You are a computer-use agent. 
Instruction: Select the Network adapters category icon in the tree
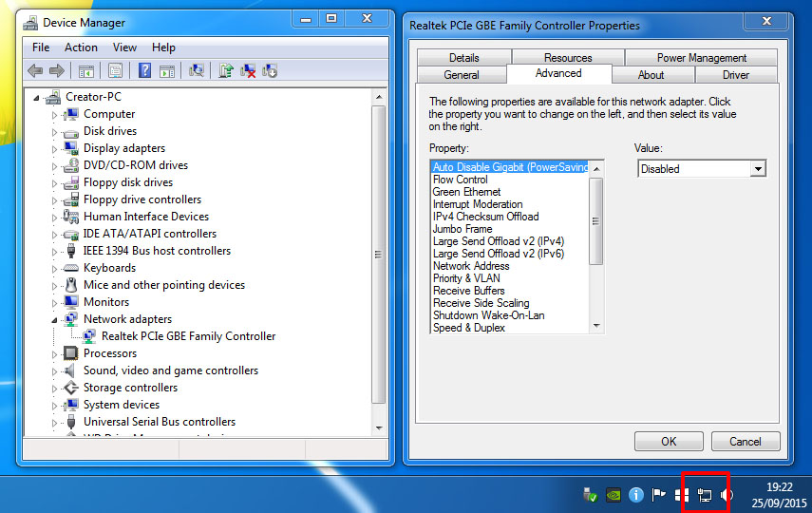point(71,319)
